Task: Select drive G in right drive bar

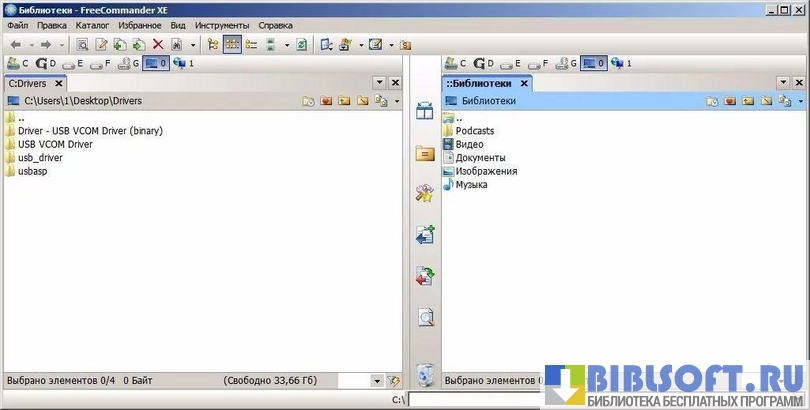Action: pyautogui.click(x=566, y=64)
